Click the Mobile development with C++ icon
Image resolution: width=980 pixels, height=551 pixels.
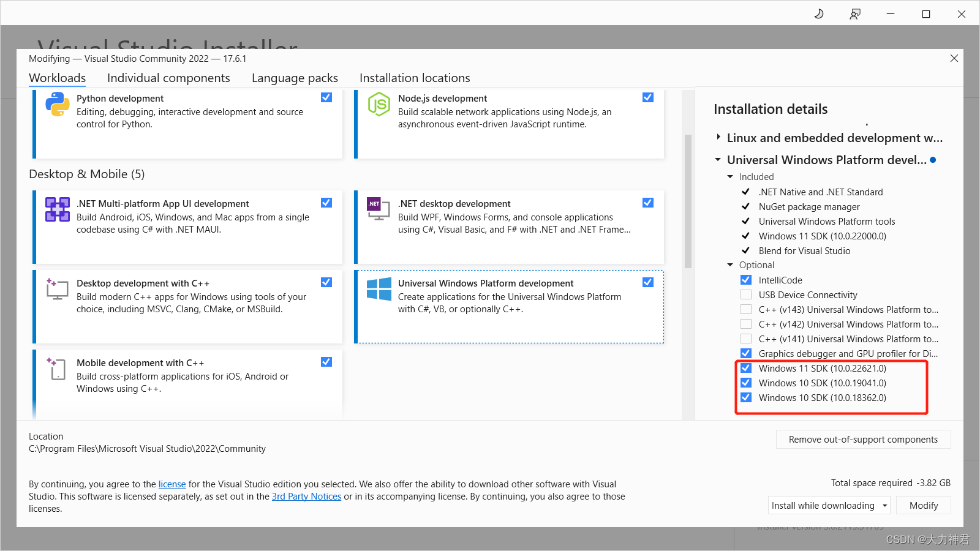point(56,369)
